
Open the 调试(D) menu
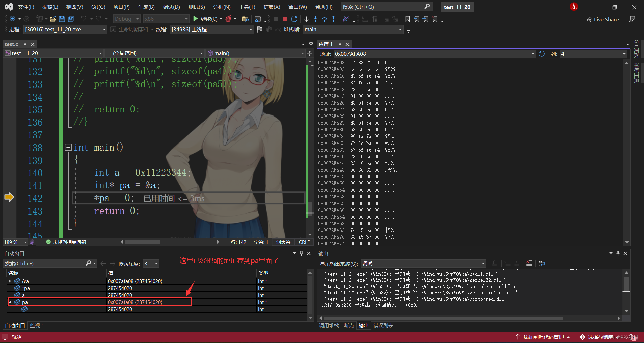(171, 7)
